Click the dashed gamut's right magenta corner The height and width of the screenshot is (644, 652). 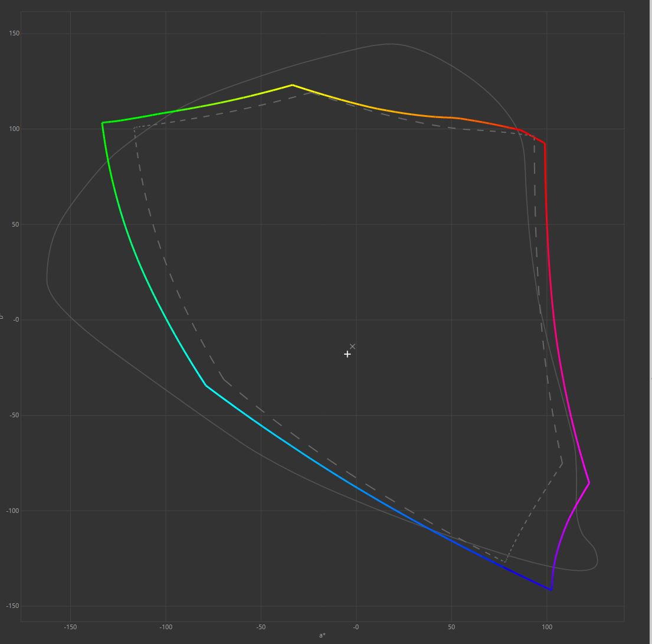pos(562,463)
